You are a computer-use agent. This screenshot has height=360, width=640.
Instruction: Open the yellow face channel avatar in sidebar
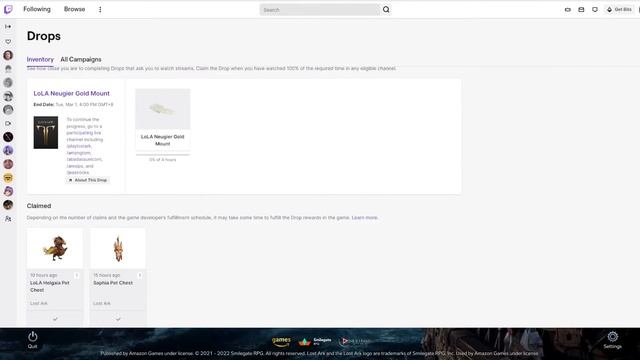[x=8, y=178]
